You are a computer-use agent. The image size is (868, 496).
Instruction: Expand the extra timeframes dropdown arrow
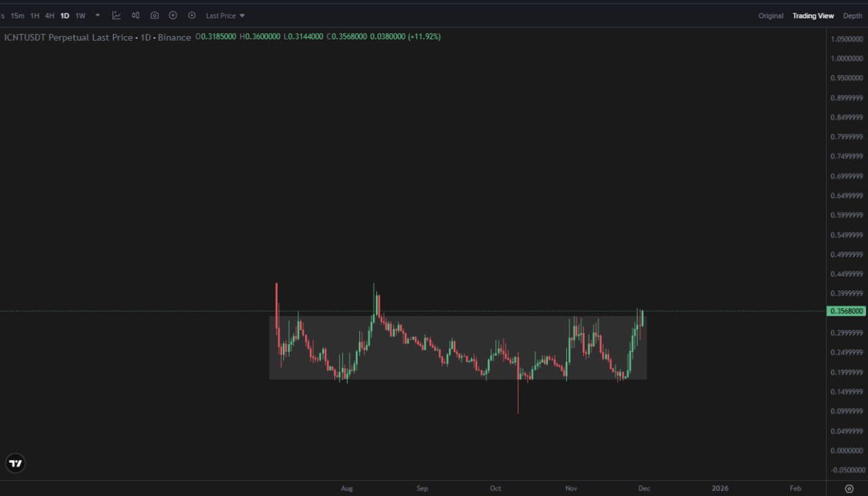(x=97, y=15)
